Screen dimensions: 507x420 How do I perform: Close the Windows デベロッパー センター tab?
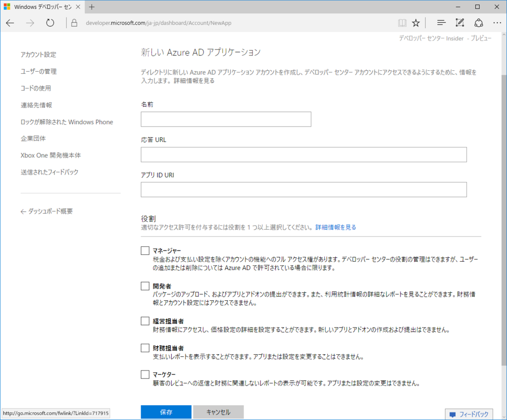78,7
